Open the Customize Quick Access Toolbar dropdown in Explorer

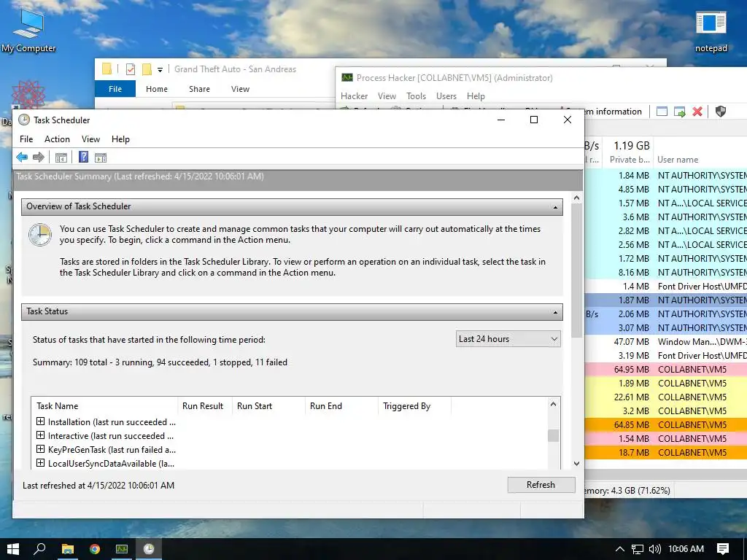coord(160,70)
